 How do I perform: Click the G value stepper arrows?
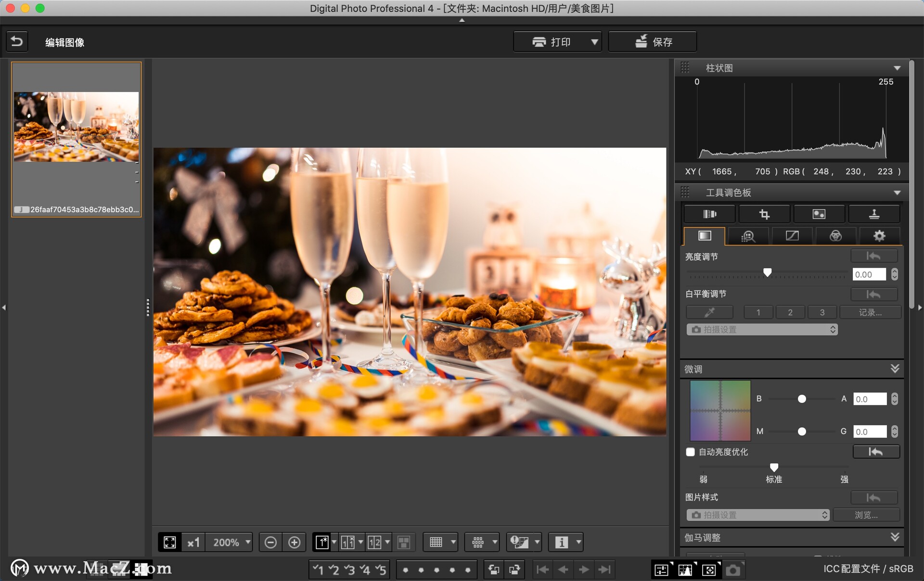pyautogui.click(x=894, y=432)
